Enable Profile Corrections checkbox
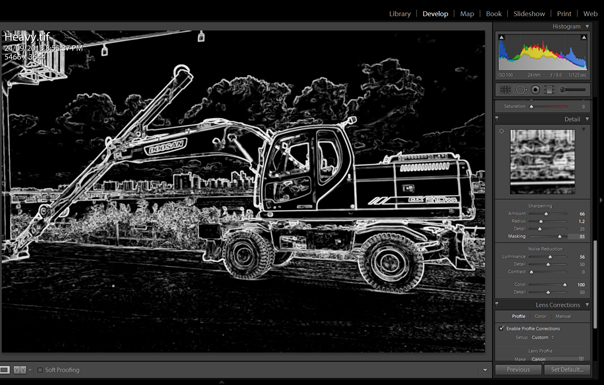The width and height of the screenshot is (604, 385). coord(502,328)
